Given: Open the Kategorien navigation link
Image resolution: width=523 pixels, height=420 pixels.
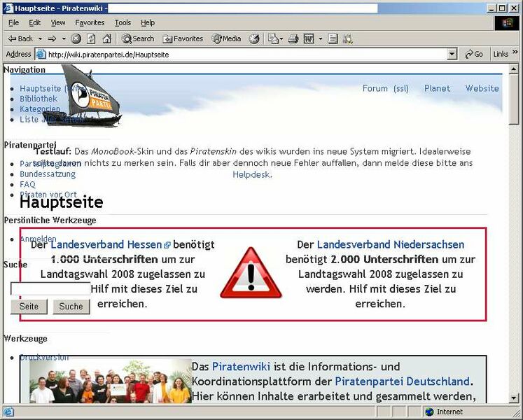Looking at the screenshot, I should point(40,109).
